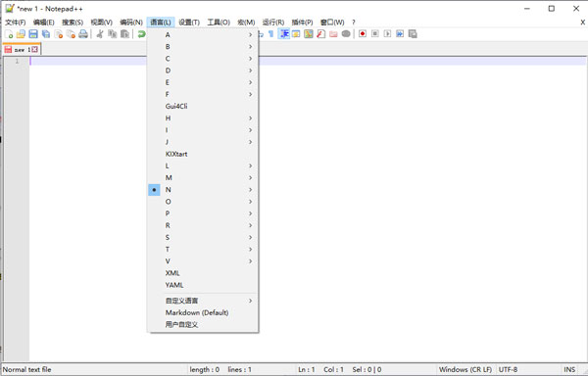
Task: Click the Stop Recording macro icon
Action: 375,34
